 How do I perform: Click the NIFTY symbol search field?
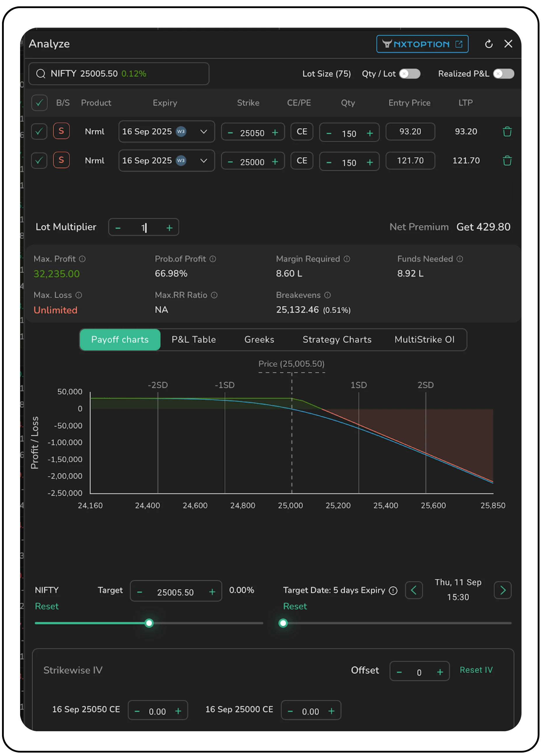click(119, 74)
